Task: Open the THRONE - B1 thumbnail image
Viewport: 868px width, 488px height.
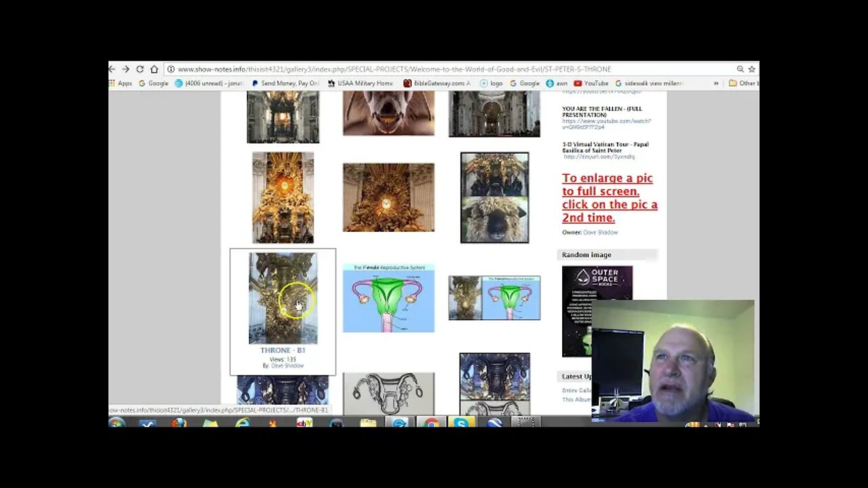Action: coord(283,298)
